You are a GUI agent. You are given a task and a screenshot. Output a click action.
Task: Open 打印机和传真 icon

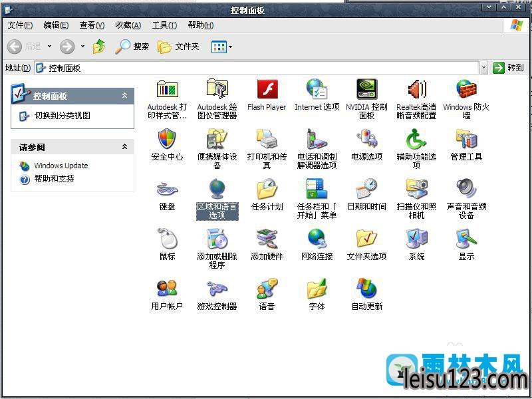pyautogui.click(x=267, y=139)
